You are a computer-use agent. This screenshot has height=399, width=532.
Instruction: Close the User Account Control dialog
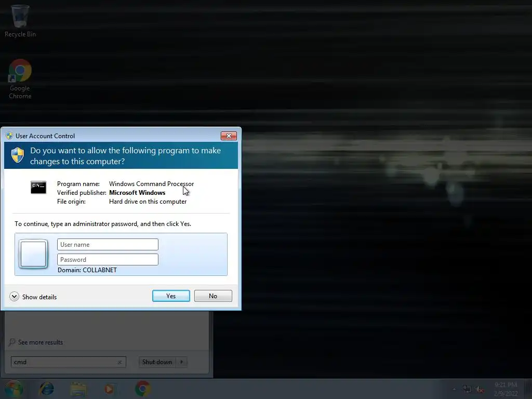(x=229, y=136)
